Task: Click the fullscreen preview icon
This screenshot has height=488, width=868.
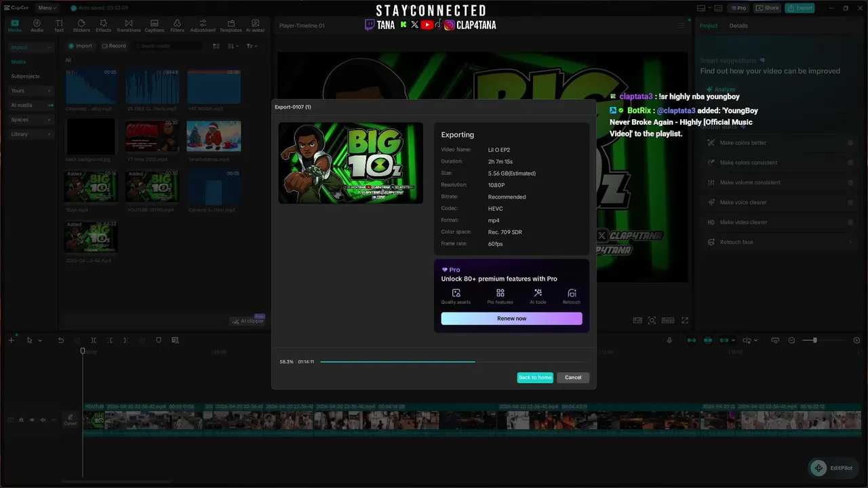Action: click(x=685, y=320)
